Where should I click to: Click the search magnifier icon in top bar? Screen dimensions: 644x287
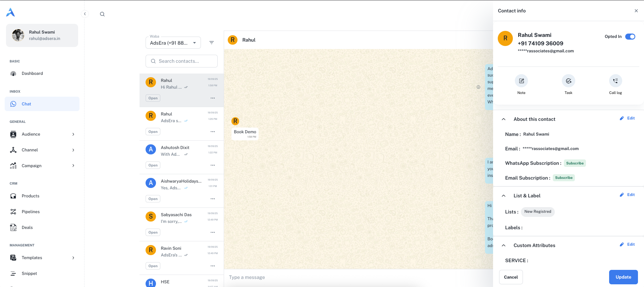[x=102, y=14]
